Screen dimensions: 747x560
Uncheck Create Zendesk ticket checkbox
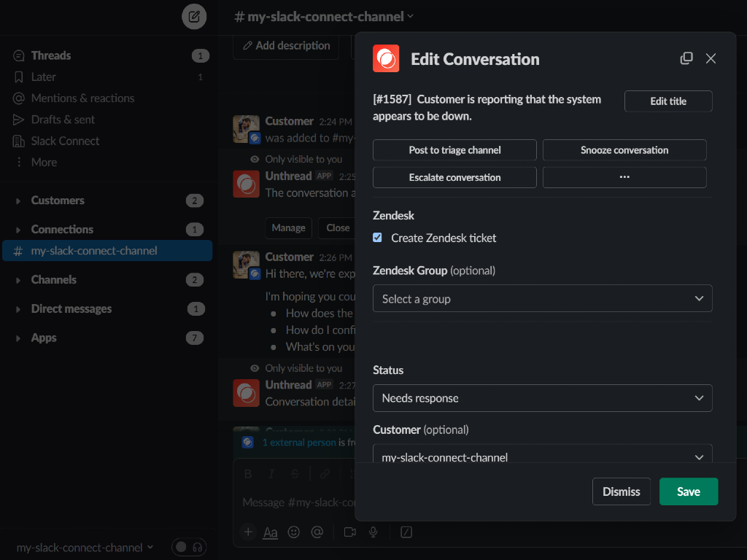[378, 238]
